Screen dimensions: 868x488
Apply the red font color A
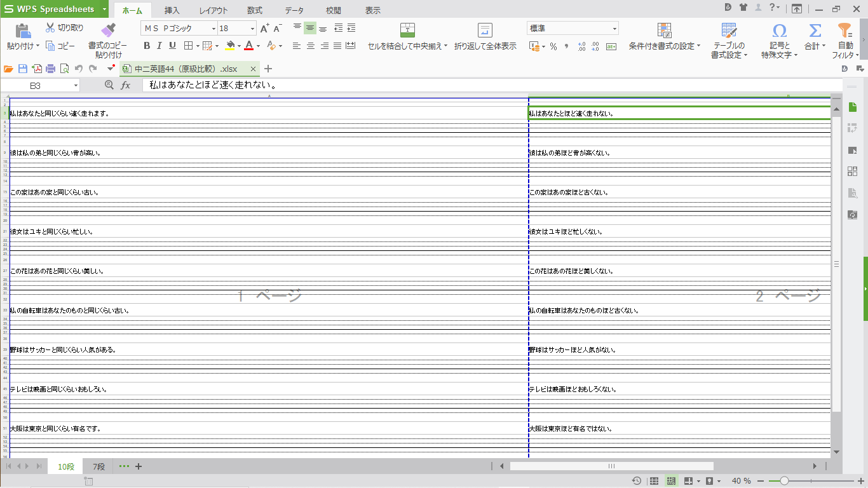pyautogui.click(x=248, y=46)
